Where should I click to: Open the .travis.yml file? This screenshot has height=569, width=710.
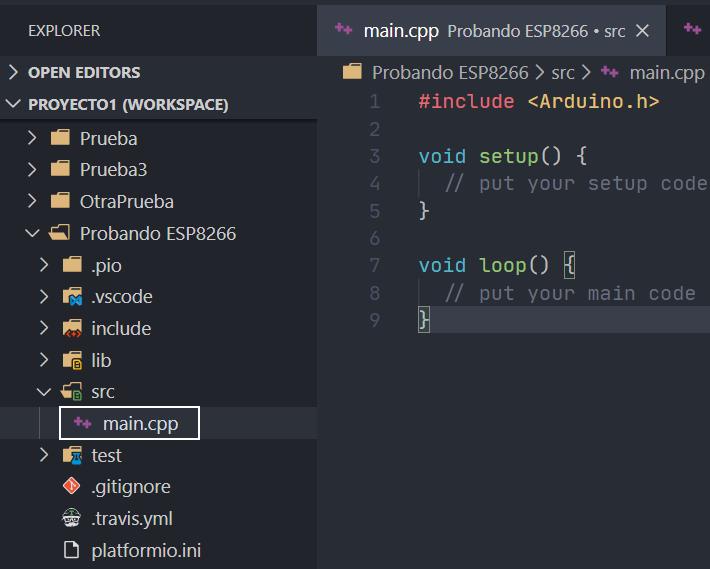pyautogui.click(x=132, y=518)
